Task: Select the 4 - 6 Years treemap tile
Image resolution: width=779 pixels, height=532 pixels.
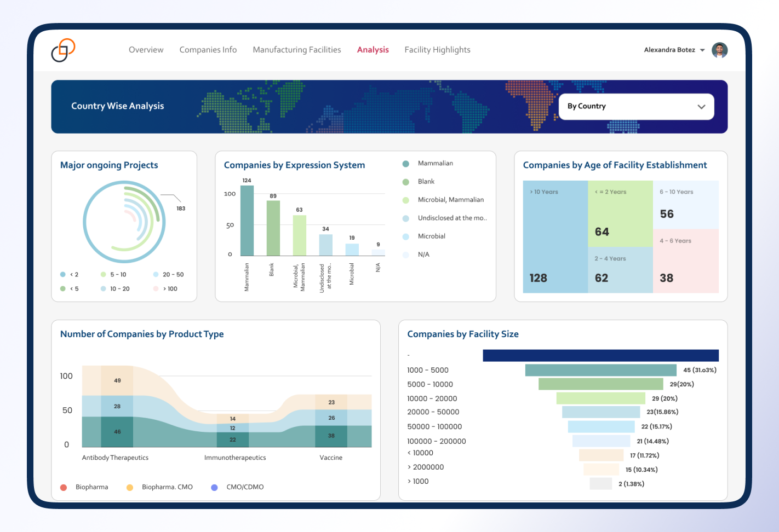Action: click(685, 261)
